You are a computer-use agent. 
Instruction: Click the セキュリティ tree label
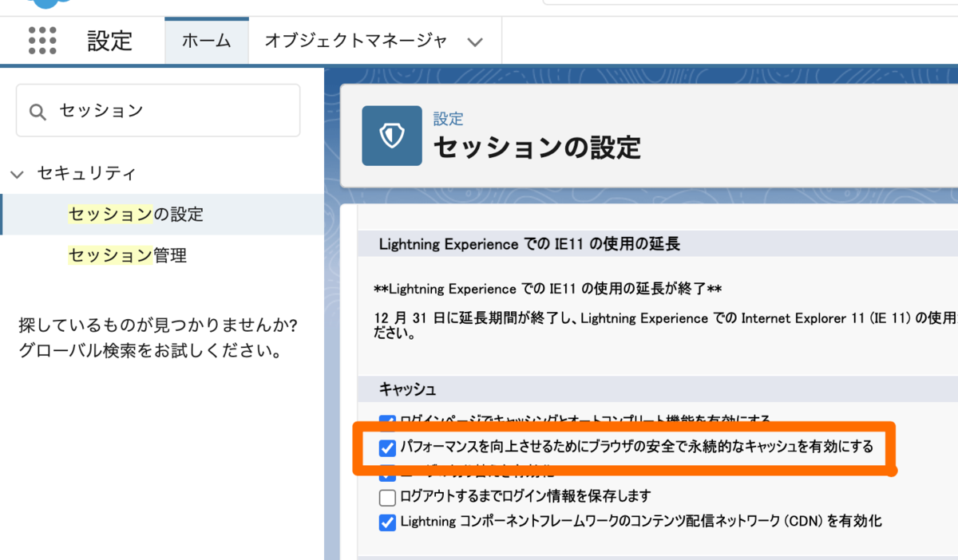pos(86,173)
